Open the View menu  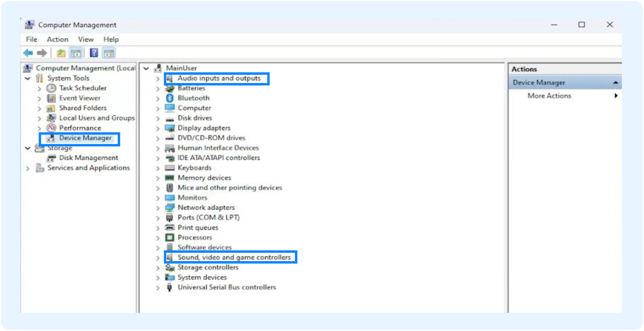pyautogui.click(x=85, y=40)
